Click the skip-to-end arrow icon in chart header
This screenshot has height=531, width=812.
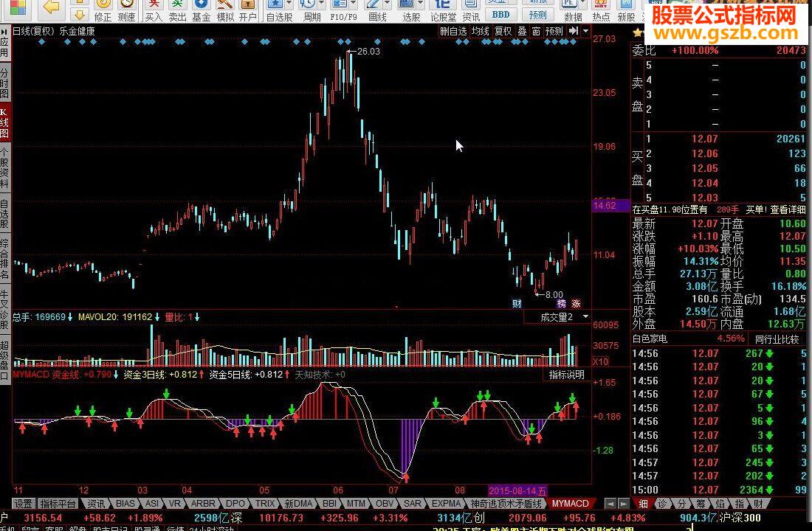[574, 31]
